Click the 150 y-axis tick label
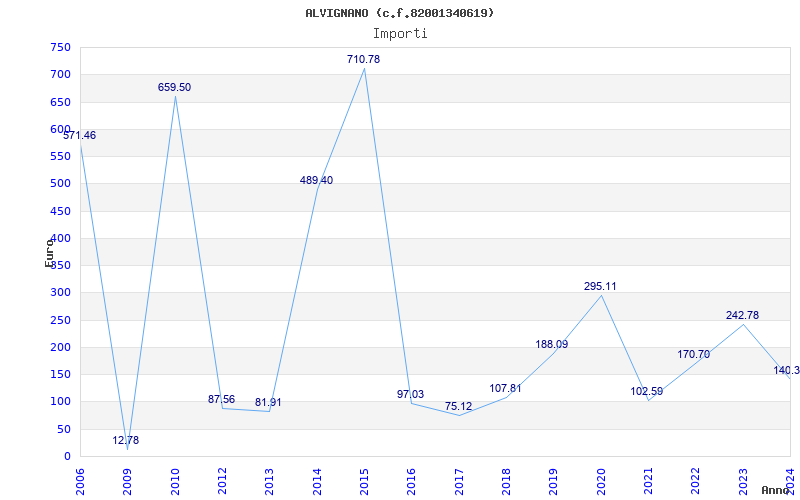800x500 pixels. (61, 374)
